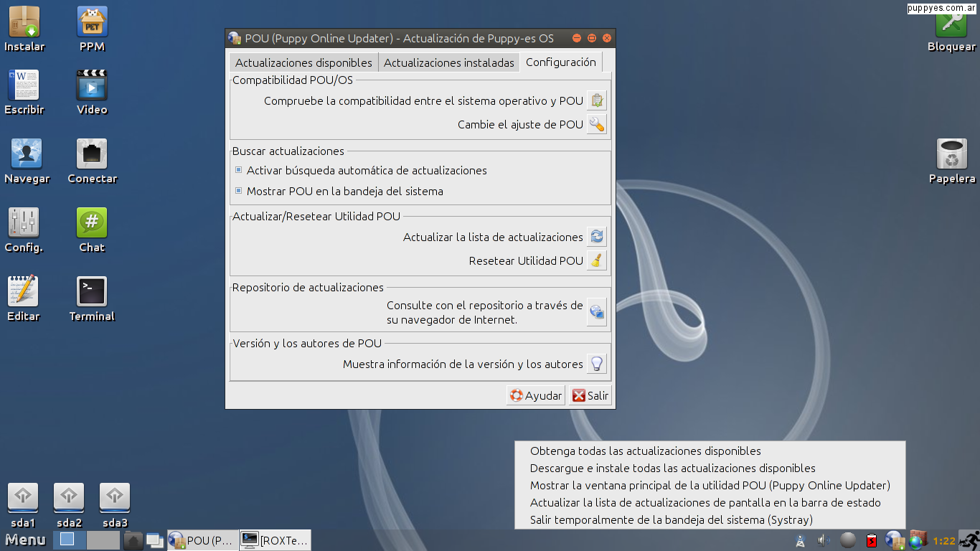Switch to the 'Actualizaciones disponibles' tab
The width and height of the screenshot is (980, 551).
303,62
